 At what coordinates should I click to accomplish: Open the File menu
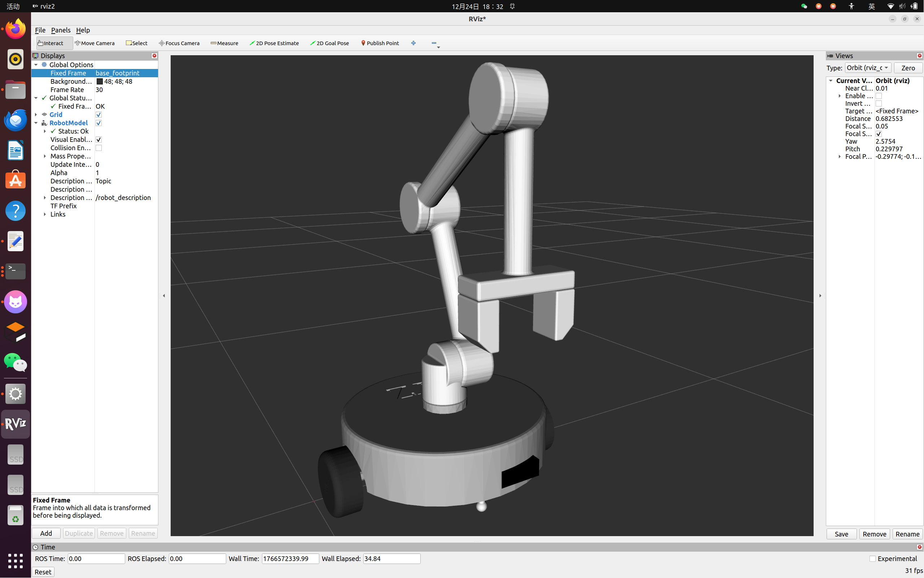[40, 30]
